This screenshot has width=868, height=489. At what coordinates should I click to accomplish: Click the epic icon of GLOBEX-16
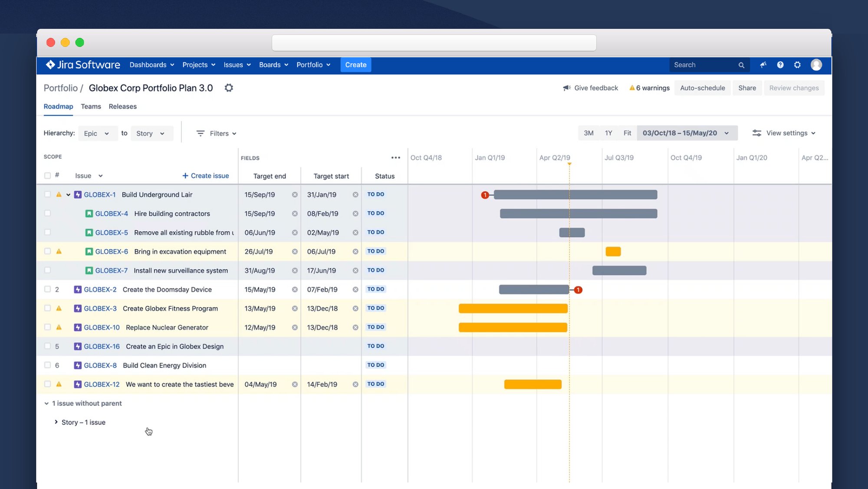pyautogui.click(x=78, y=346)
